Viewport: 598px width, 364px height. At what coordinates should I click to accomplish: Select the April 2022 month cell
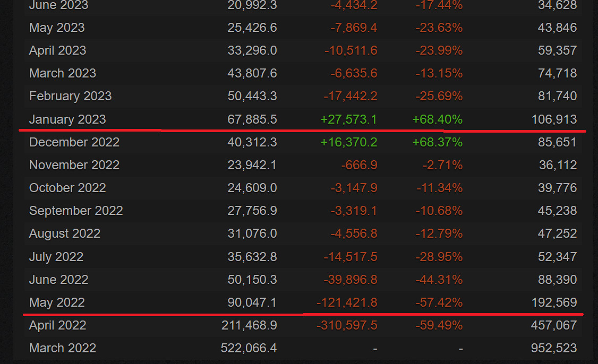[x=58, y=325]
